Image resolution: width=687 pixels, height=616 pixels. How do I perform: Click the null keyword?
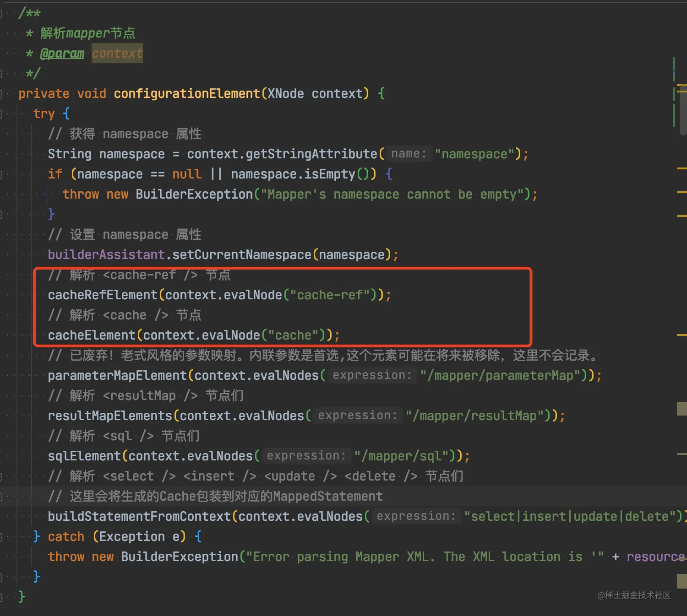pyautogui.click(x=187, y=174)
